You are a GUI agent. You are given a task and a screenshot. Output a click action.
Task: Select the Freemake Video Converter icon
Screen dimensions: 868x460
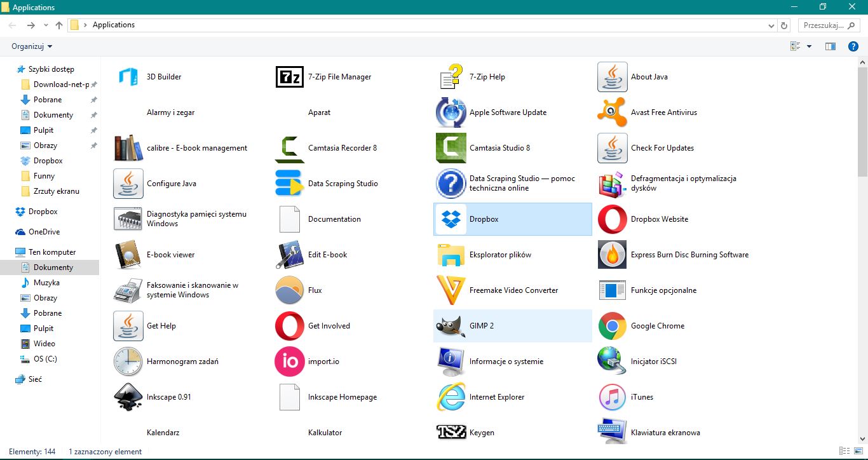pos(451,290)
